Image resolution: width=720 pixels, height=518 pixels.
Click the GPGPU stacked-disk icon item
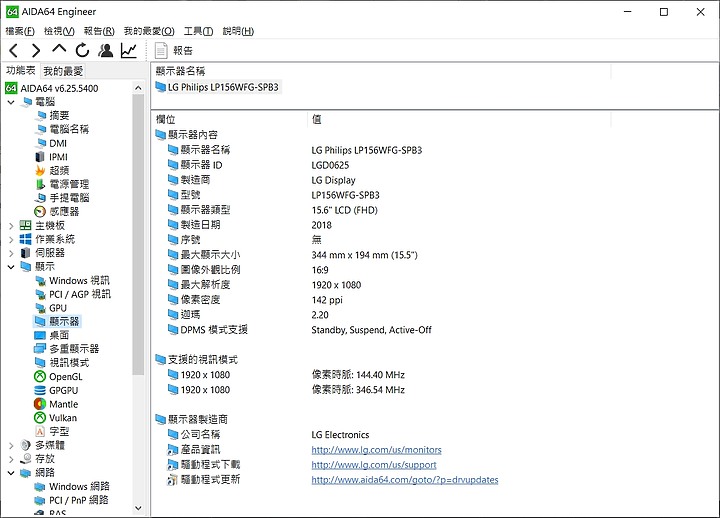click(56, 390)
